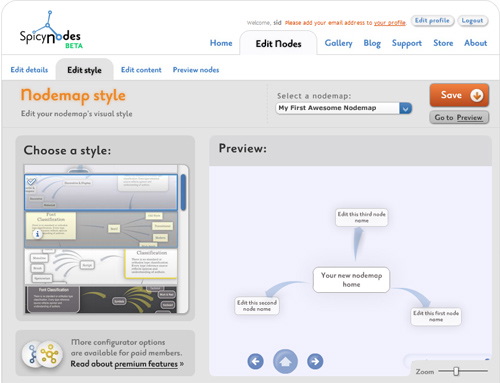Click the Choose a style heading
Screen dimensions: 500x383
(67, 150)
